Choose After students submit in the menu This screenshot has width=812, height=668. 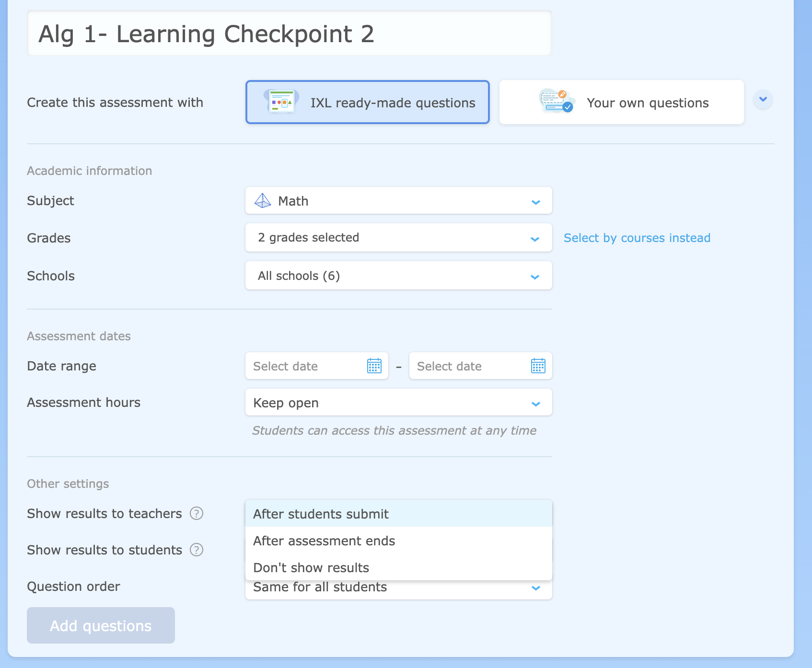[x=321, y=513]
